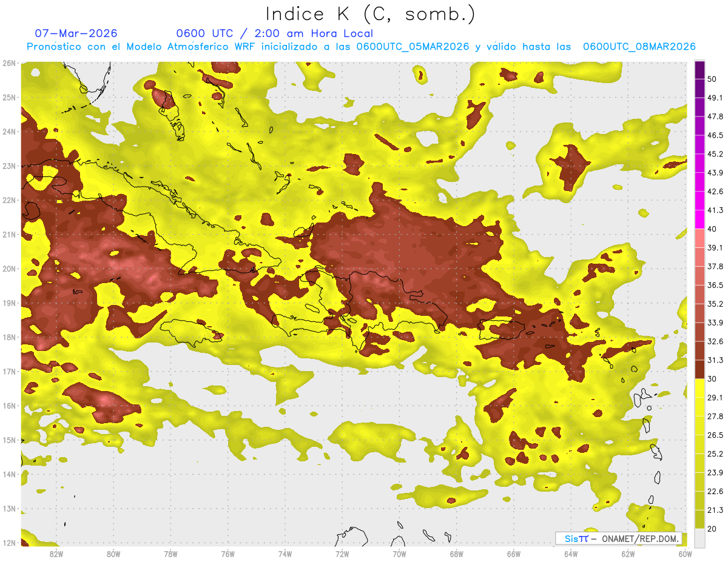Click the latitude label "12N"
This screenshot has width=728, height=562.
[x=9, y=543]
